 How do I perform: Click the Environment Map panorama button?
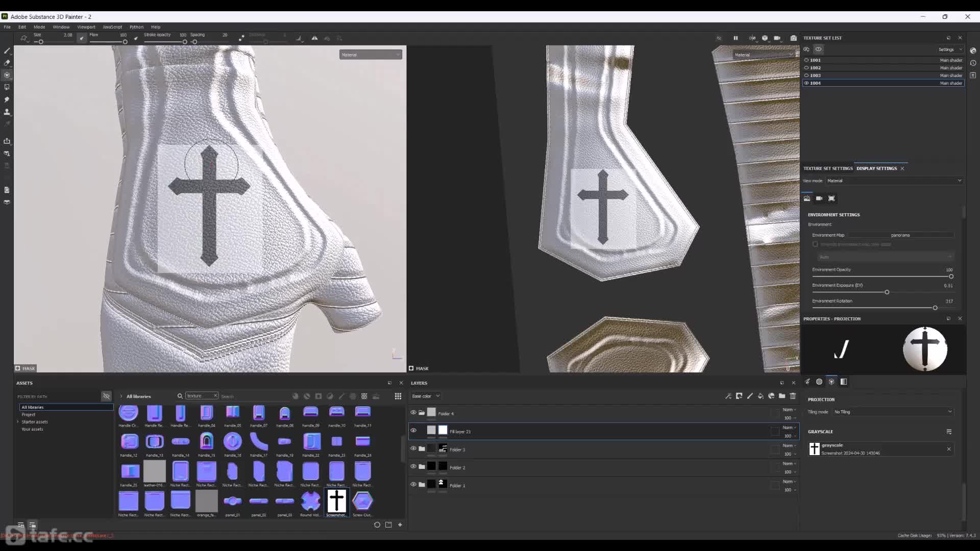click(x=900, y=235)
